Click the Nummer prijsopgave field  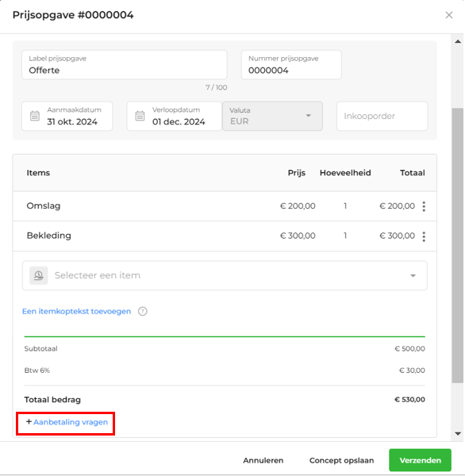pos(291,65)
